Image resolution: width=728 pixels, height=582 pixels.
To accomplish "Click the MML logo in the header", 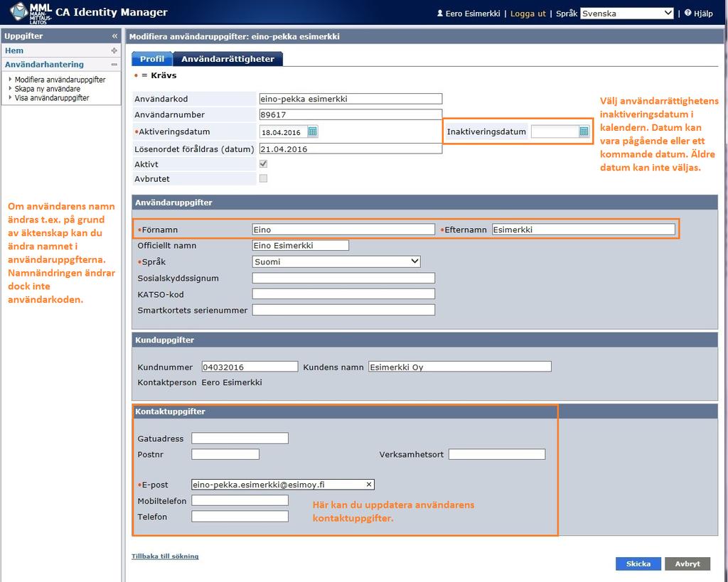I will pos(31,13).
